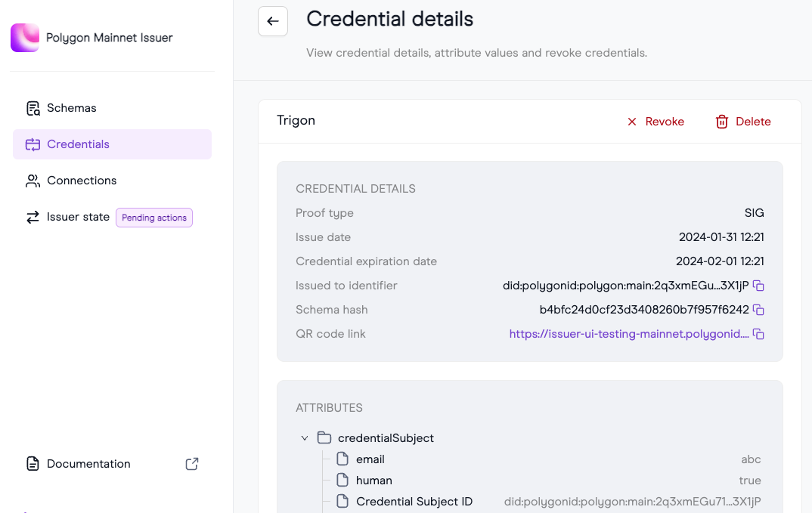Click the Documentation external link icon
Screen dimensions: 812x513
click(192, 464)
